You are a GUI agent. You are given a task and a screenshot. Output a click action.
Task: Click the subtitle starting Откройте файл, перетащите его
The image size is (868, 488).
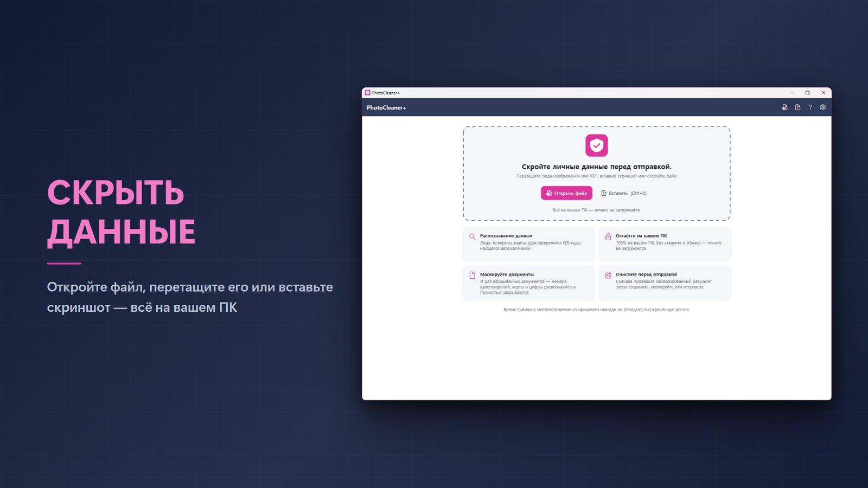coord(190,297)
